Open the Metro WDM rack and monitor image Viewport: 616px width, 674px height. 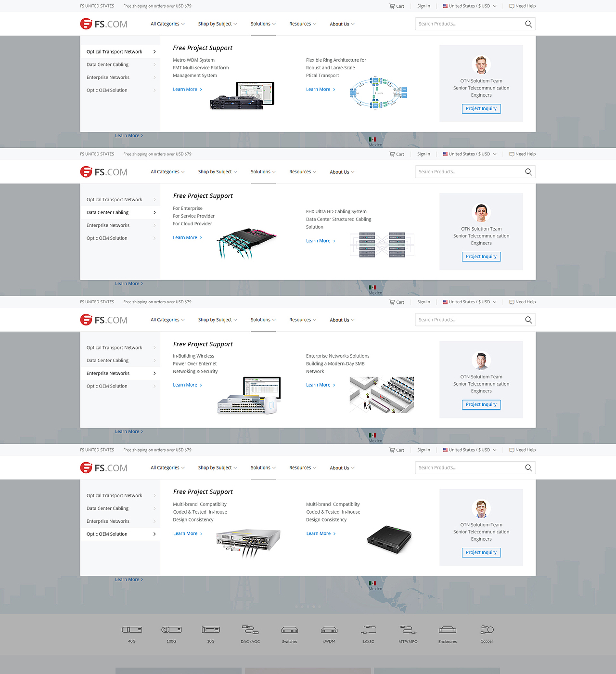click(x=242, y=95)
